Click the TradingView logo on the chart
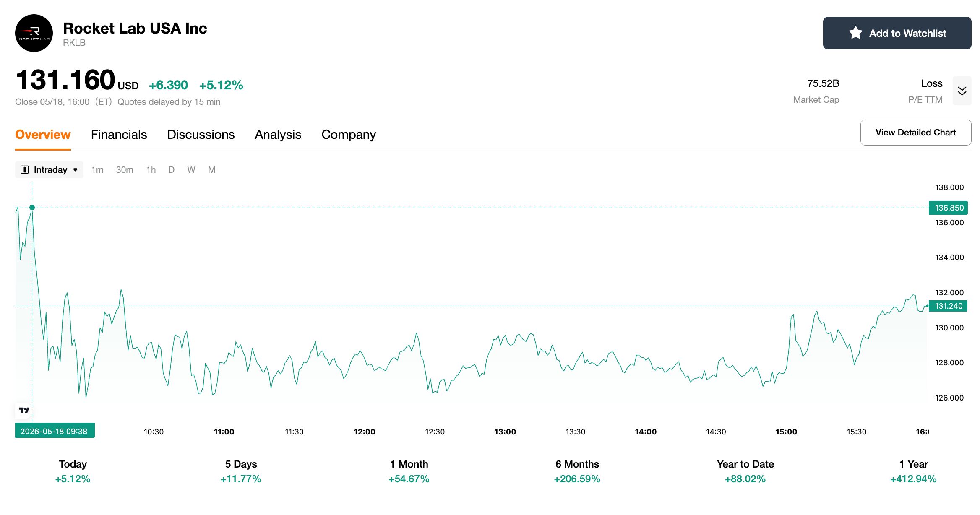 tap(24, 410)
